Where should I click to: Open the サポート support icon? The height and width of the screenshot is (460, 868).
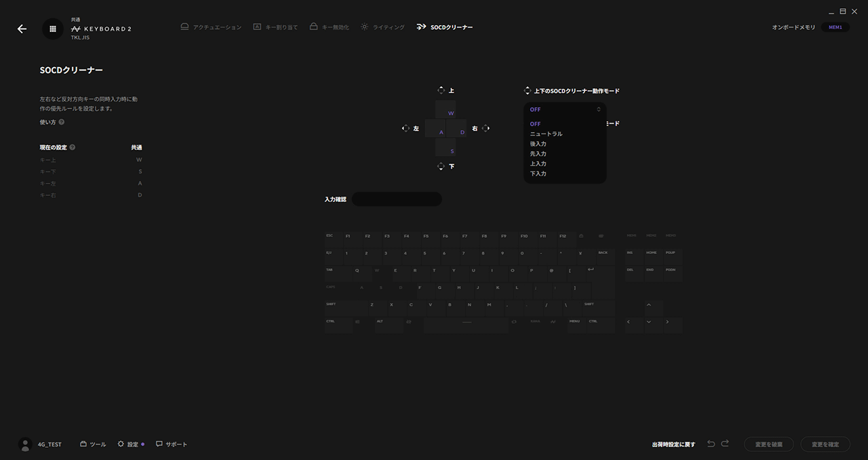pos(159,444)
